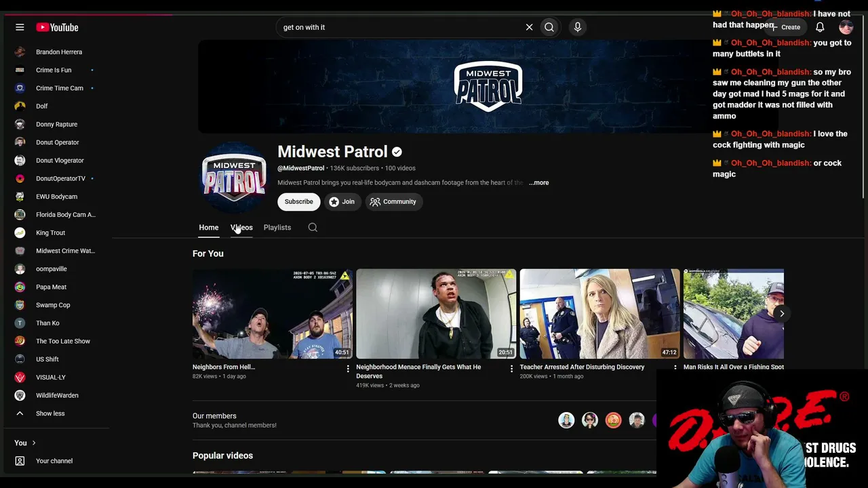Open Donut Vlogerator channel avatar
The image size is (868, 488).
(x=20, y=161)
